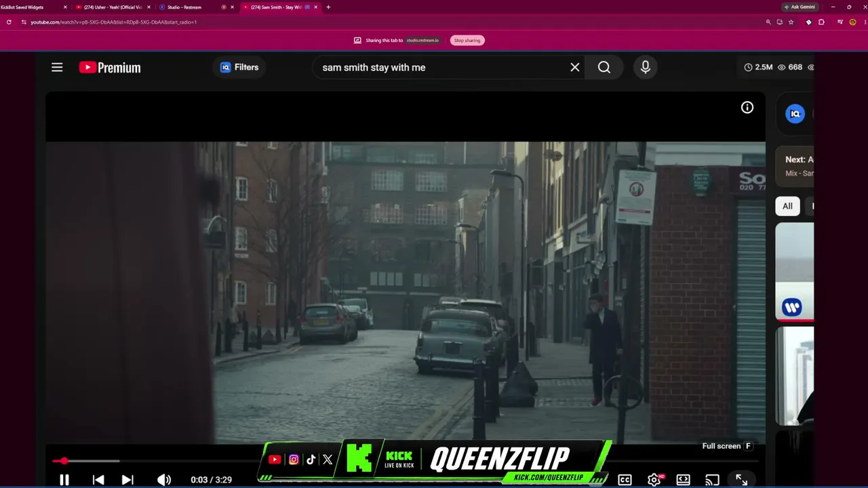This screenshot has width=868, height=488.
Task: Mute the video volume
Action: (x=164, y=480)
